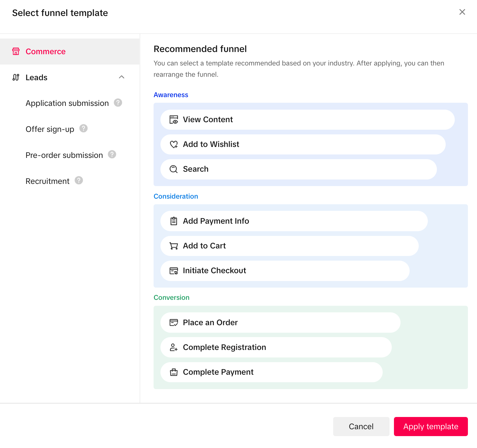
Task: Click the Select funnel template title
Action: pyautogui.click(x=60, y=13)
